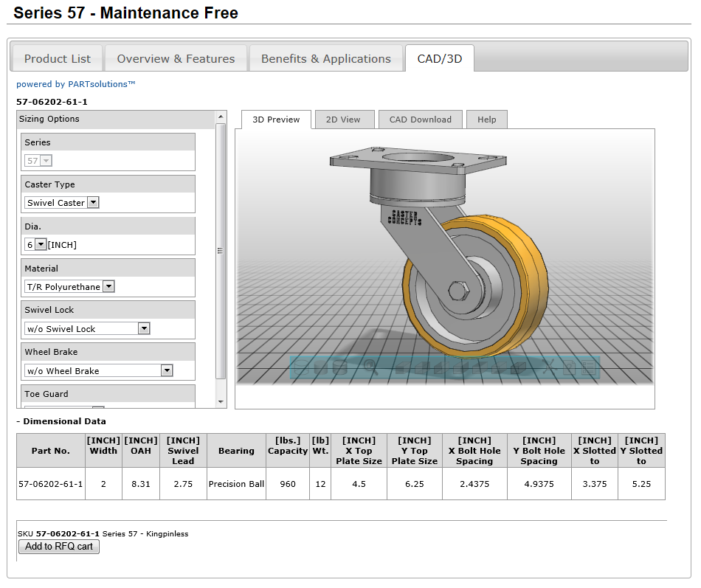
Task: Click the Add to RFQ cart button
Action: coord(59,547)
